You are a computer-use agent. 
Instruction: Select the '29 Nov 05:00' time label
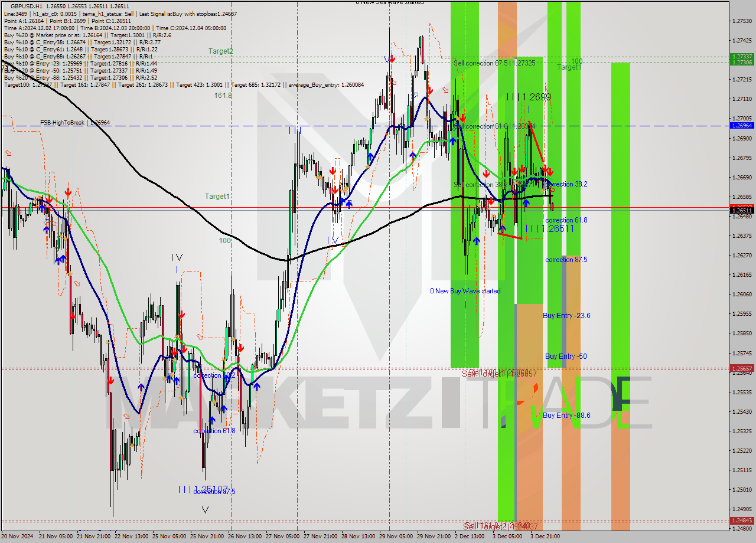point(396,537)
